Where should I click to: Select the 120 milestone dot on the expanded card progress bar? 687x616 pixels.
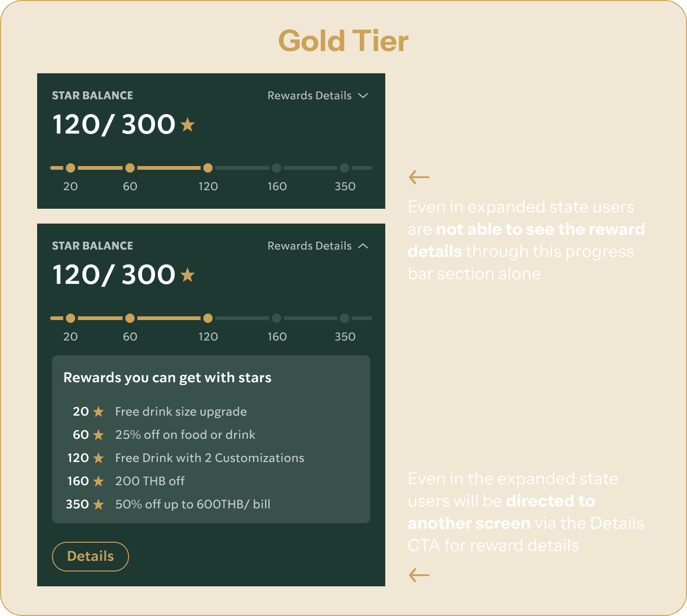pos(208,318)
